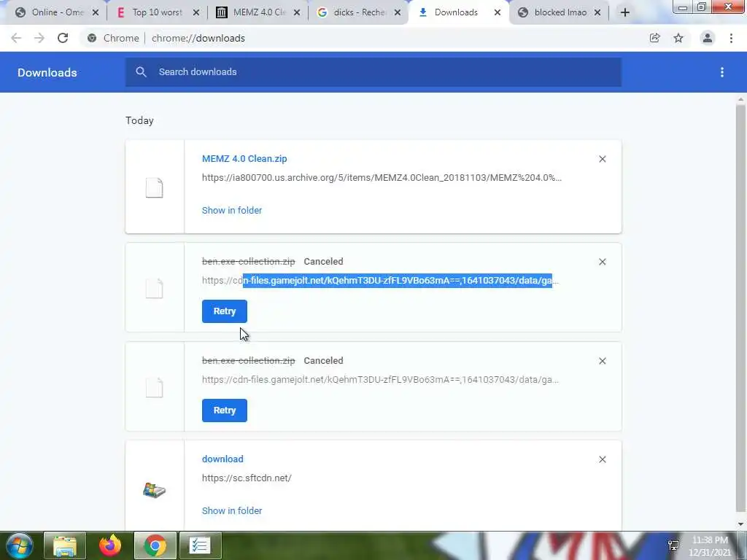Retry the first canceled ben.exe-collection.zip download
Viewport: 747px width, 560px height.
pyautogui.click(x=225, y=311)
